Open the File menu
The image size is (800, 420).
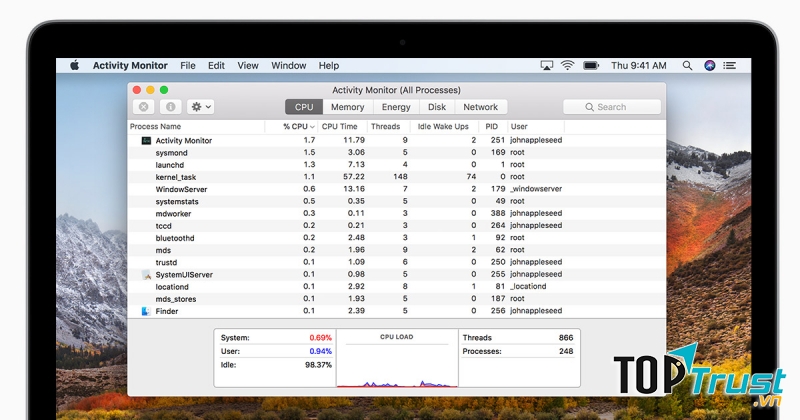pos(188,65)
